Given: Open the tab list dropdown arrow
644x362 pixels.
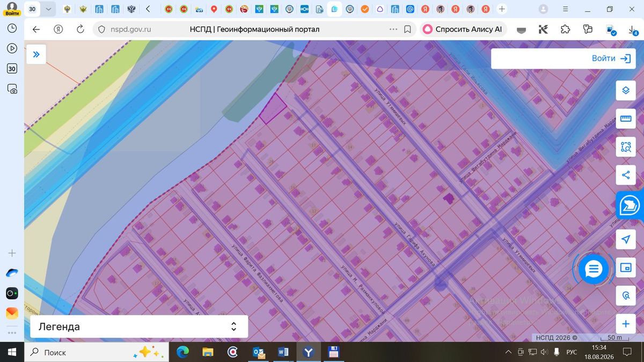Looking at the screenshot, I should coord(49,9).
